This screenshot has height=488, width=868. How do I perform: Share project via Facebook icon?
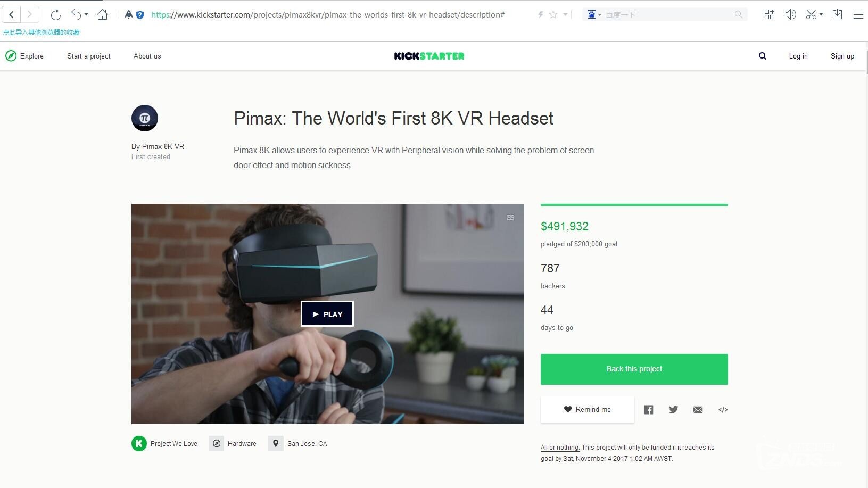[648, 409]
